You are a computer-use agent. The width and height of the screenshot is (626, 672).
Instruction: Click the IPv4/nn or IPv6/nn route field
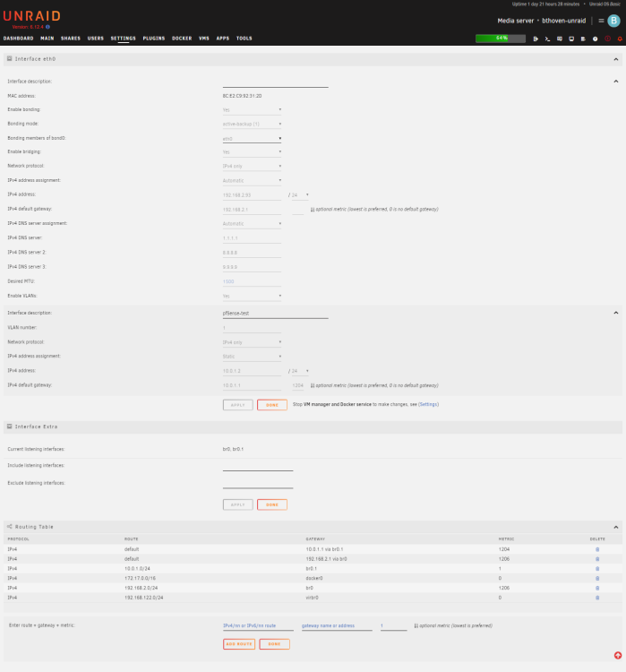258,625
